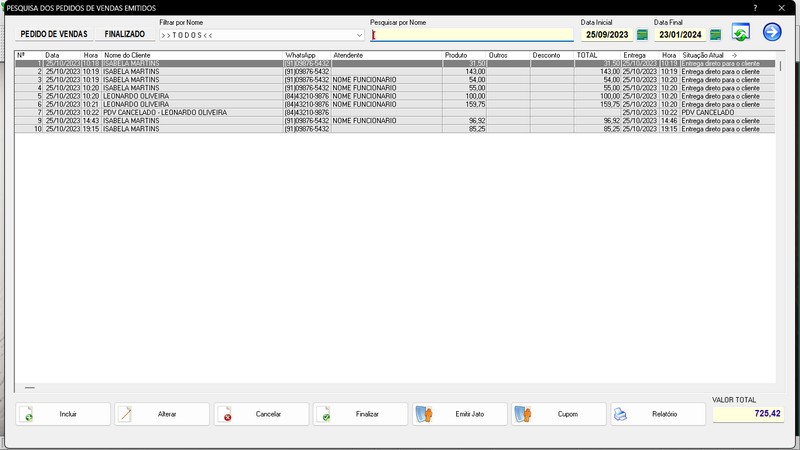Screen dimensions: 800x450
Task: Click the VALOR TOTAL value 725,42
Action: (x=748, y=414)
